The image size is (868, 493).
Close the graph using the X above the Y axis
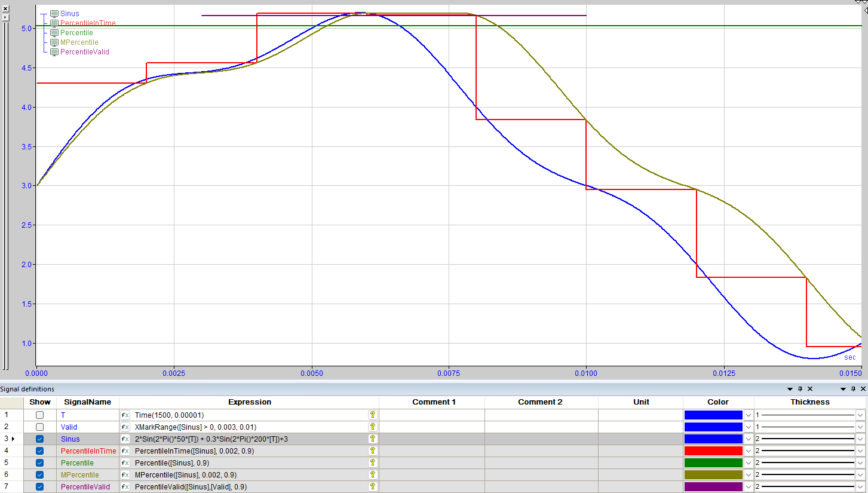pyautogui.click(x=6, y=8)
